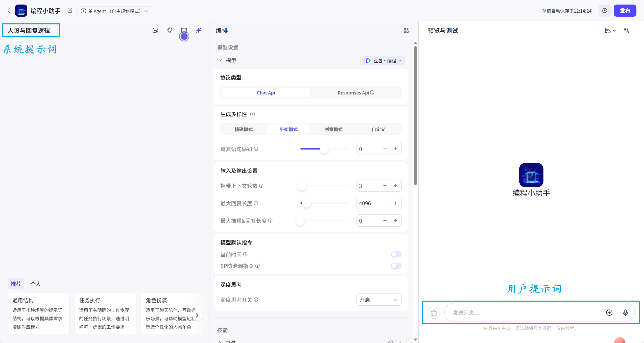Expand the 单 Agent 自主规划模式 dropdown
Viewport: 644px width, 343px height.
coord(115,11)
